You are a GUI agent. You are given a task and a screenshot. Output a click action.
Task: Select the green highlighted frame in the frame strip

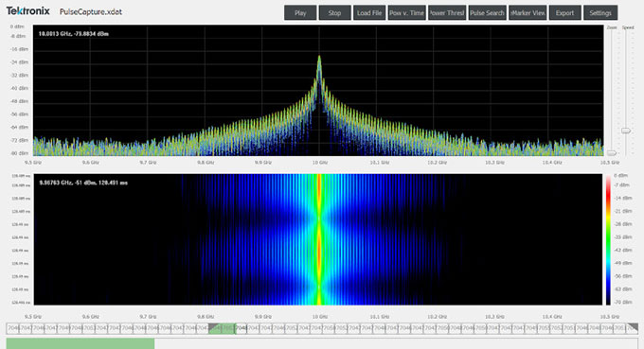coord(222,328)
